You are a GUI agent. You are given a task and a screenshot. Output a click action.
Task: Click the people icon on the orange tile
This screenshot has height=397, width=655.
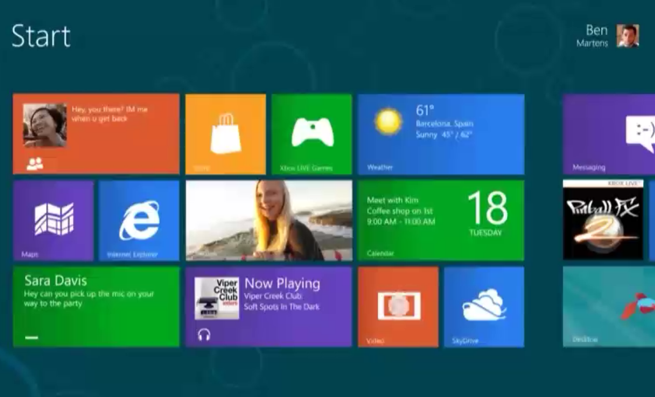point(35,164)
